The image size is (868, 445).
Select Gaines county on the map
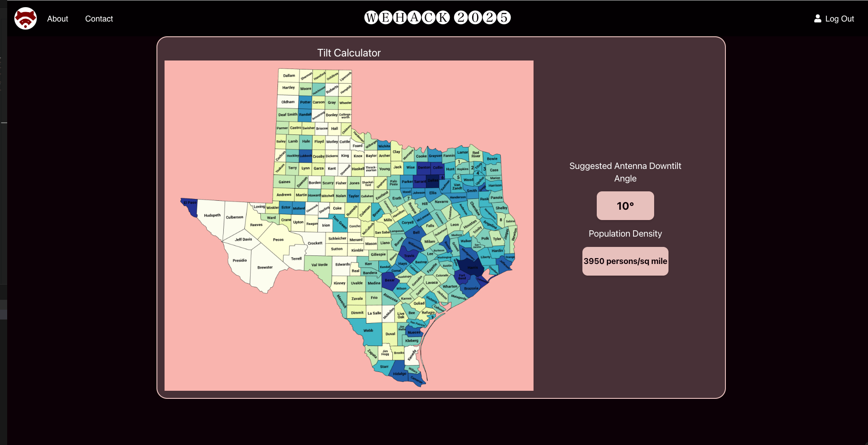coord(284,182)
